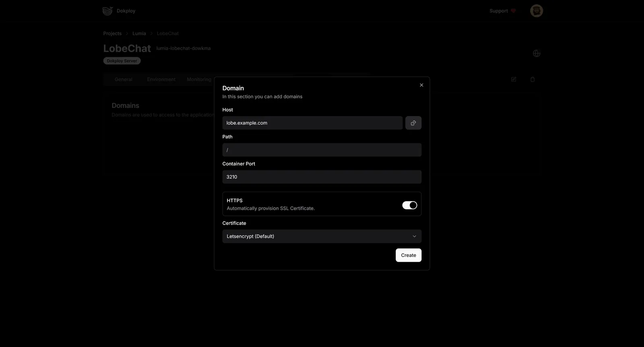Select the Container Port field showing 3210
Image resolution: width=644 pixels, height=347 pixels.
322,177
